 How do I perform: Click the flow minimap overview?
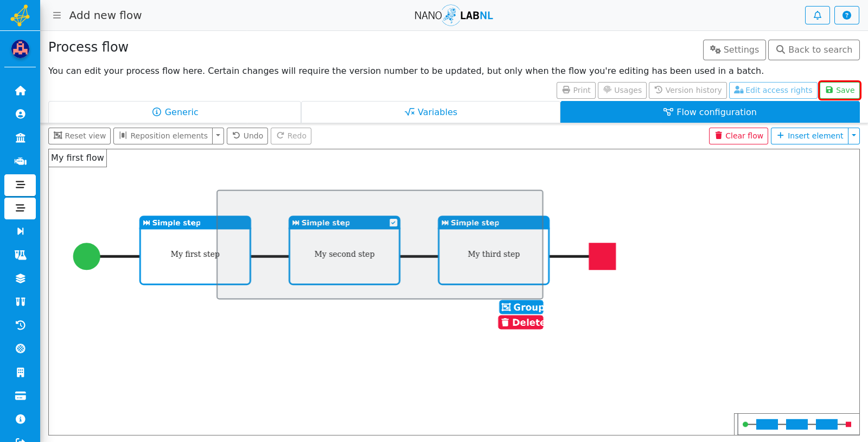click(x=797, y=424)
